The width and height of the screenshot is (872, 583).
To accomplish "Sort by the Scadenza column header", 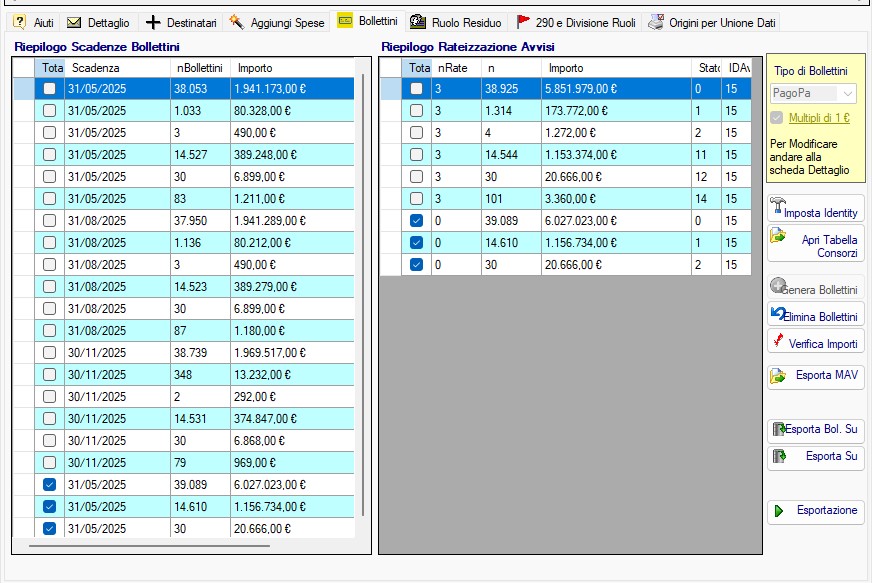I will point(117,67).
